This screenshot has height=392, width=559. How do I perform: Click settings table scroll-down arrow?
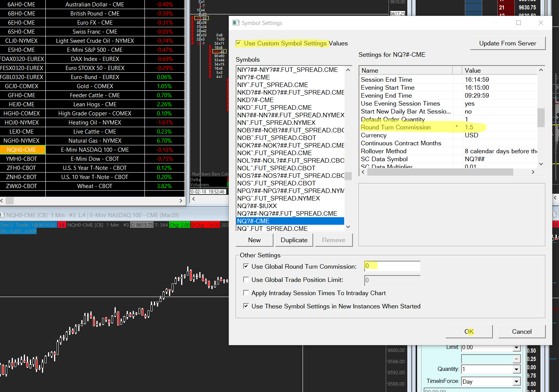click(541, 164)
